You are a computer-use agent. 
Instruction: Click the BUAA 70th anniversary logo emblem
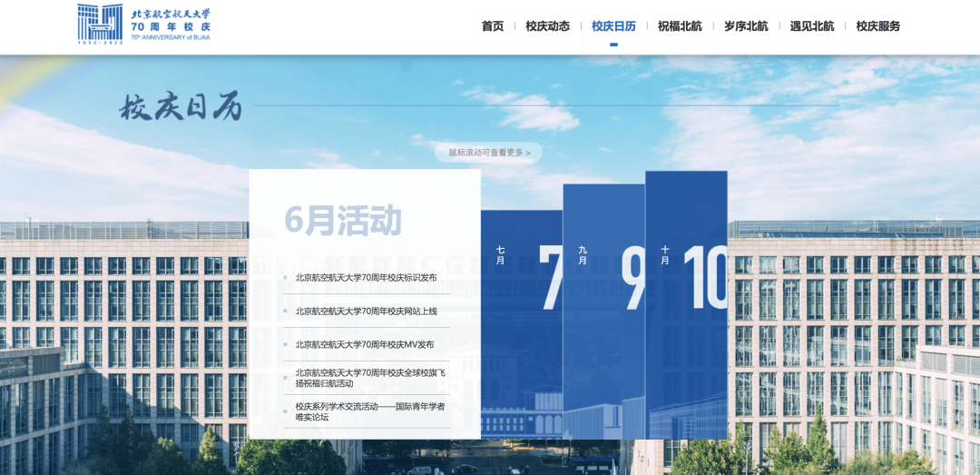click(x=100, y=24)
